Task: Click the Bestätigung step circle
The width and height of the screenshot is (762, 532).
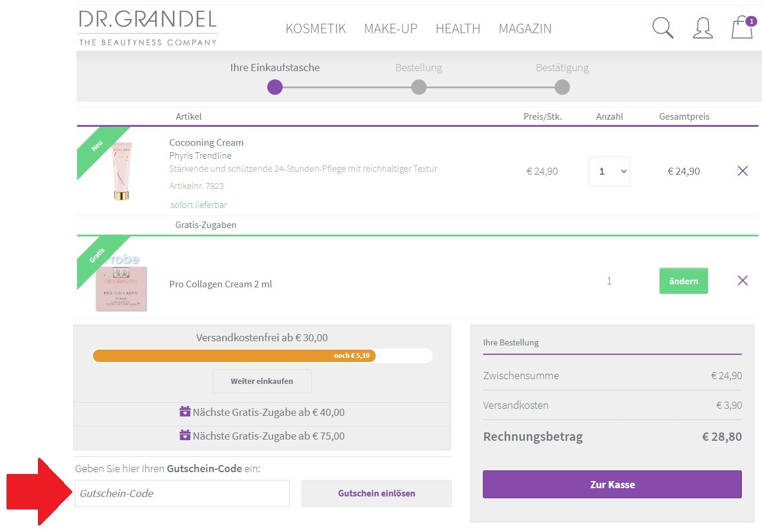Action: [x=562, y=87]
